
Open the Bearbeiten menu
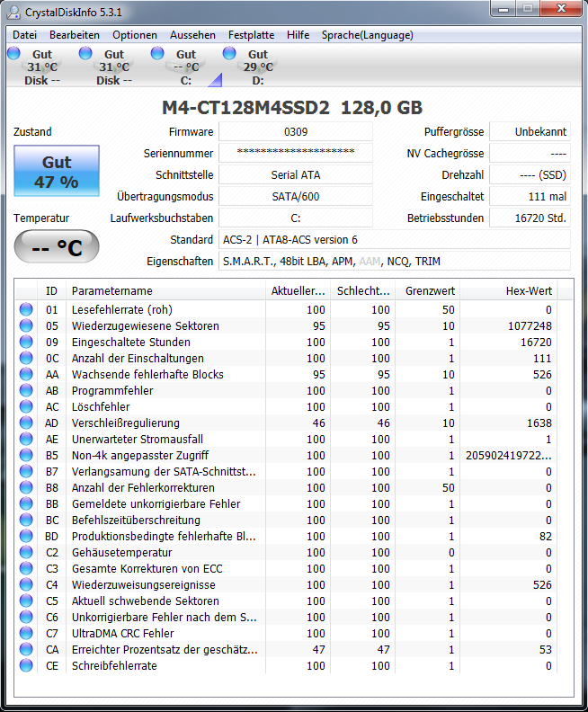tap(75, 35)
